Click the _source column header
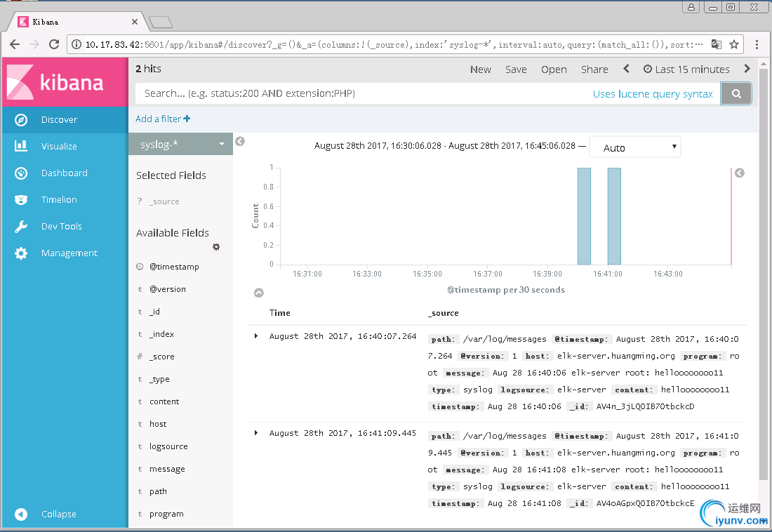Viewport: 772px width, 532px height. pyautogui.click(x=443, y=313)
